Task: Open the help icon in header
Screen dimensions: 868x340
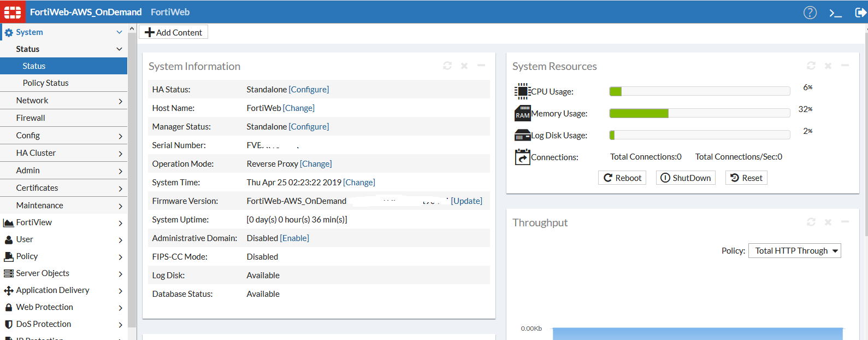Action: [810, 12]
